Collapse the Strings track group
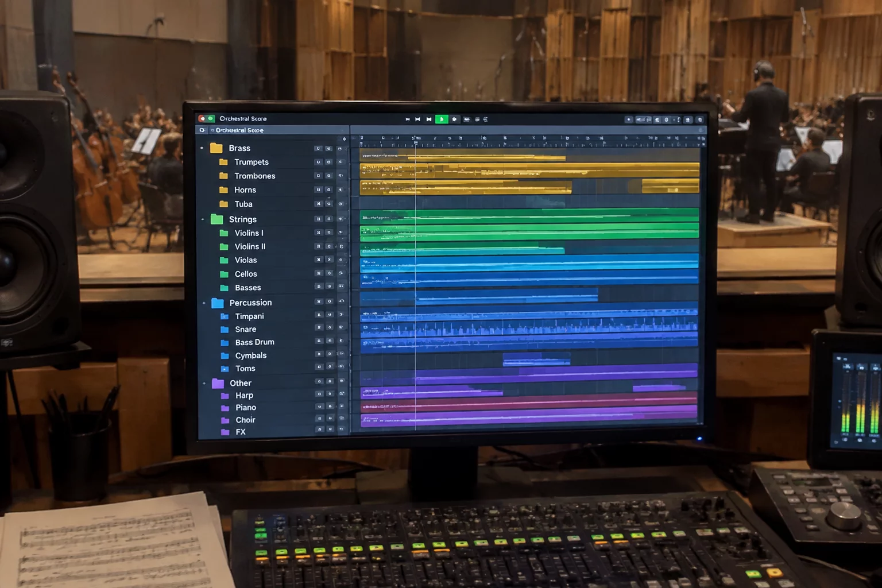The height and width of the screenshot is (588, 882). coord(203,219)
